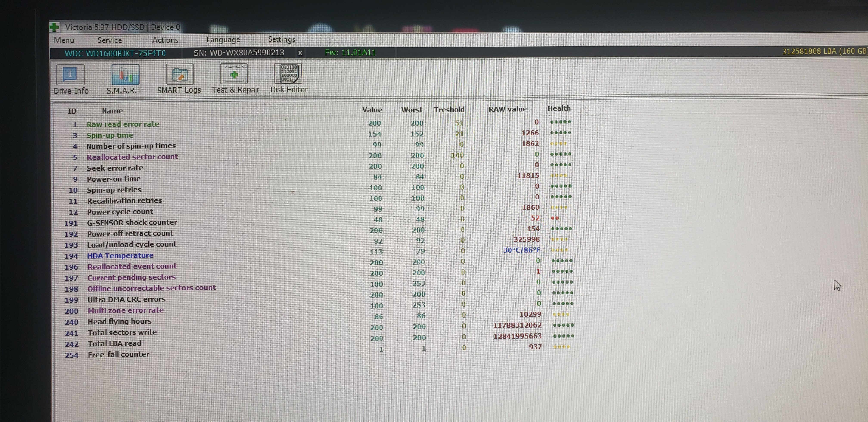Viewport: 868px width, 422px height.
Task: Click RAW value 11788312062 sectors written
Action: (x=517, y=325)
